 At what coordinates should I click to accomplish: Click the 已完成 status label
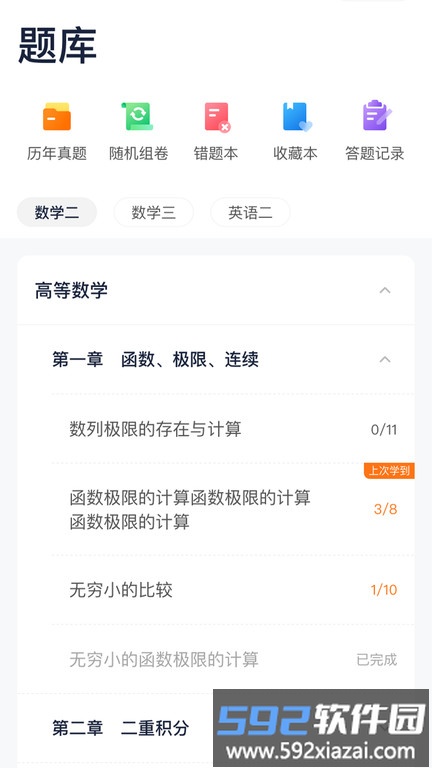(x=377, y=660)
